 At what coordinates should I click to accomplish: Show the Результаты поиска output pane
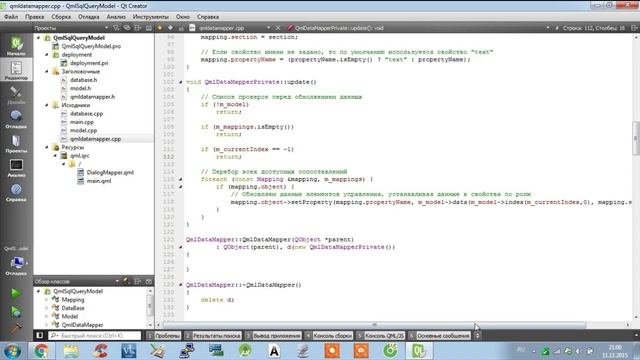213,336
